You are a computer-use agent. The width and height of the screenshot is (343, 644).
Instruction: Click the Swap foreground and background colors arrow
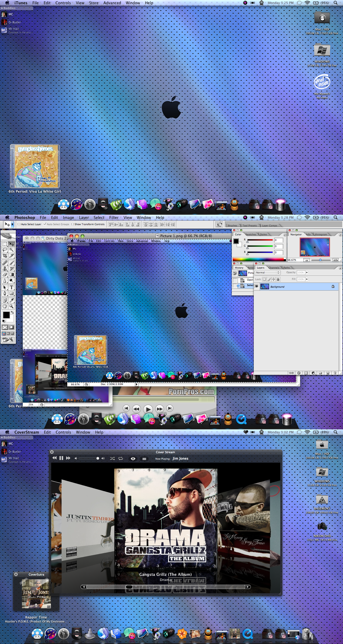point(12,313)
